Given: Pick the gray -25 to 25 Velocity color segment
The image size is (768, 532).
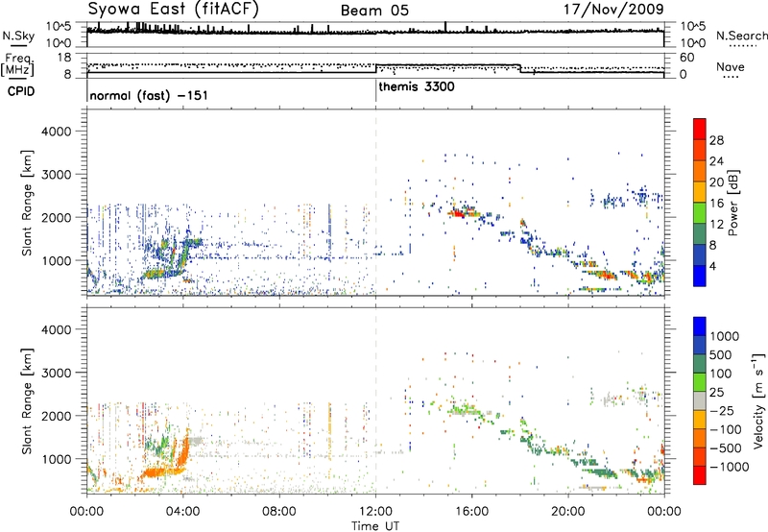Looking at the screenshot, I should coord(700,400).
